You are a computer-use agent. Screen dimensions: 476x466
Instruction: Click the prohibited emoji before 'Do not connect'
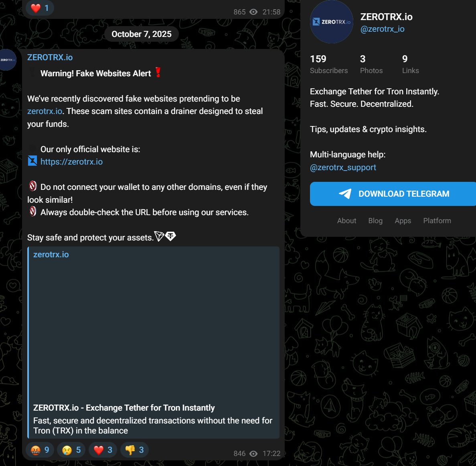tap(33, 186)
